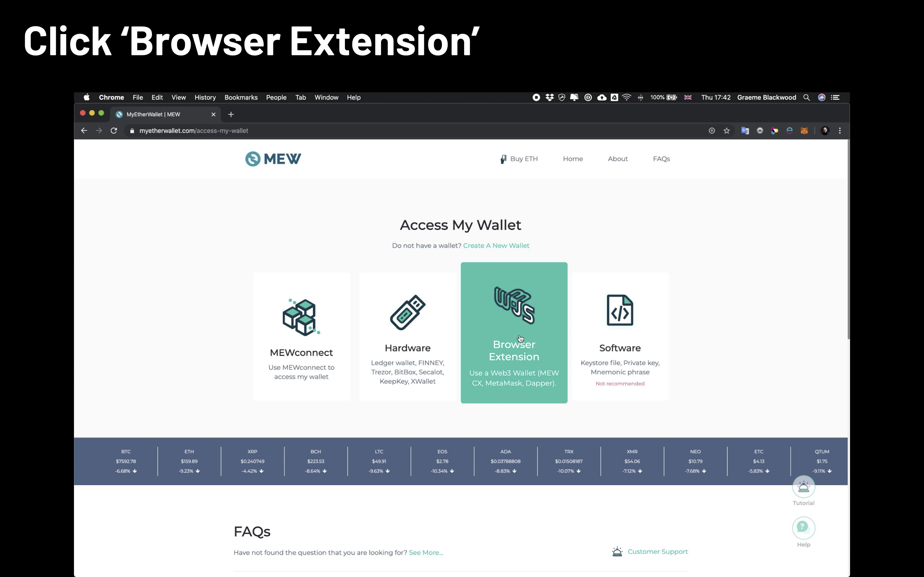Screen dimensions: 924x577
Task: Select the MyEtherWallet | MEW tab
Action: (164, 114)
